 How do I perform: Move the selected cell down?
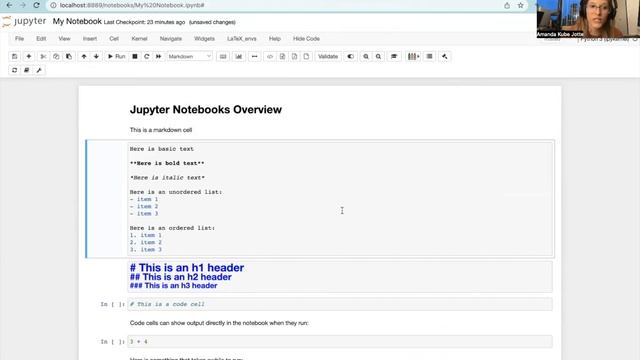96,56
